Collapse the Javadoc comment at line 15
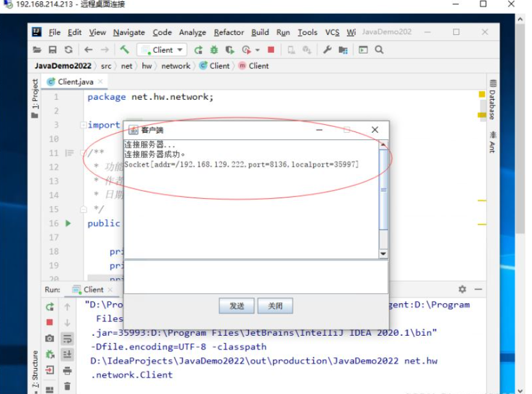 84,209
